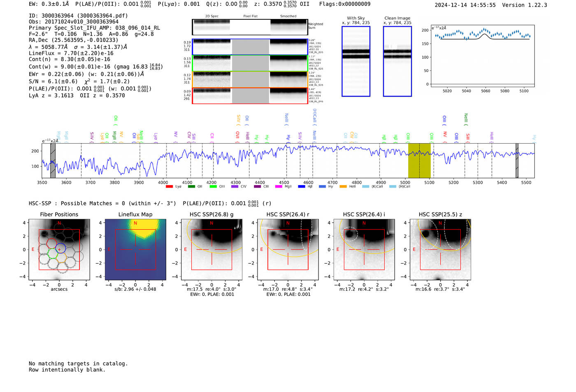
Task: Click the orange HeII legend swatch
Action: click(343, 187)
